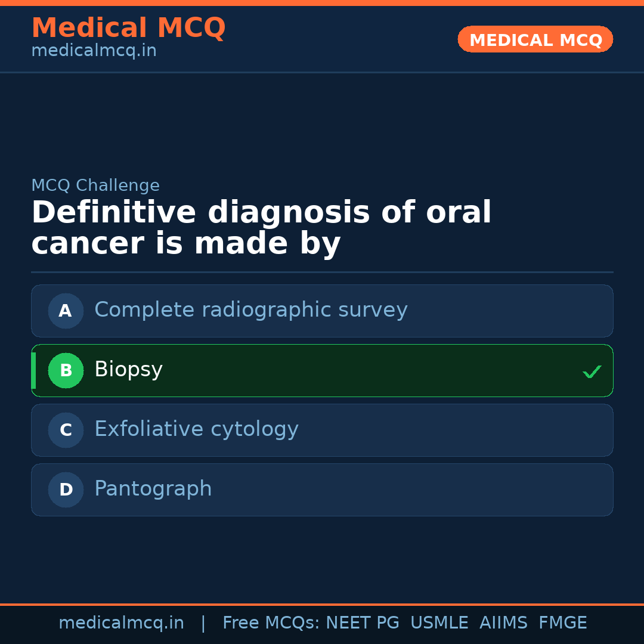This screenshot has width=644, height=644.
Task: Click the circular A badge icon
Action: pyautogui.click(x=66, y=311)
